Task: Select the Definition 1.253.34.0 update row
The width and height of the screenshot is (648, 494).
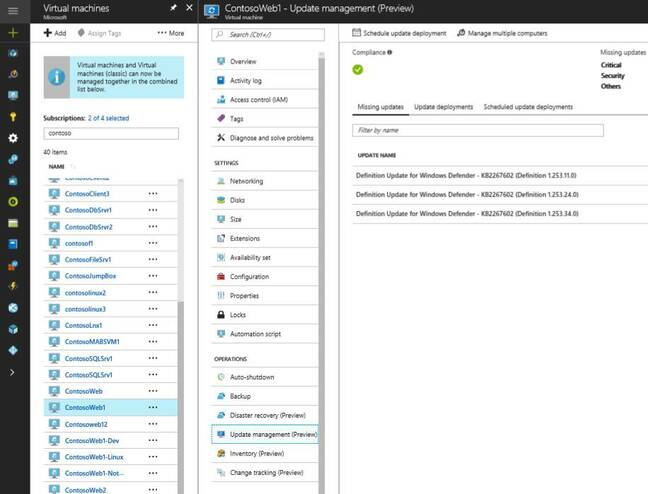Action: pyautogui.click(x=500, y=214)
